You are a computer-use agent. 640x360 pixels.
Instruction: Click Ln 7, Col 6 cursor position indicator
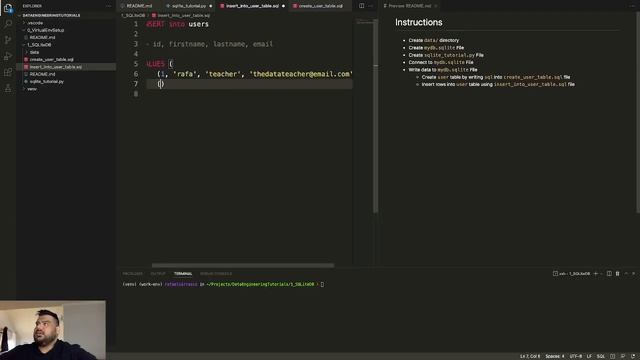[x=530, y=356]
